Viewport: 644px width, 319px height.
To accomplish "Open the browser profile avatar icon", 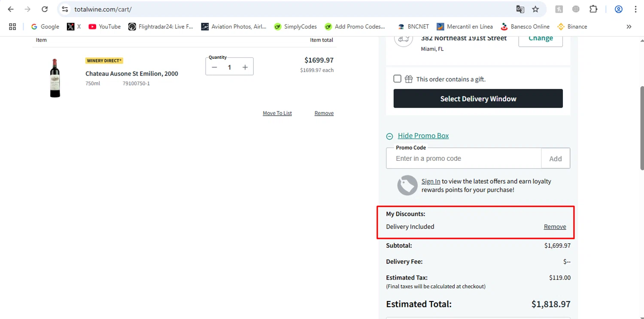I will 619,9.
